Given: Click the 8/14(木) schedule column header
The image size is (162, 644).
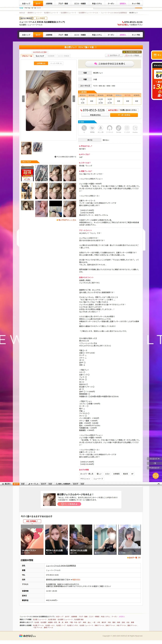Looking at the screenshot, I should pyautogui.click(x=101, y=95).
